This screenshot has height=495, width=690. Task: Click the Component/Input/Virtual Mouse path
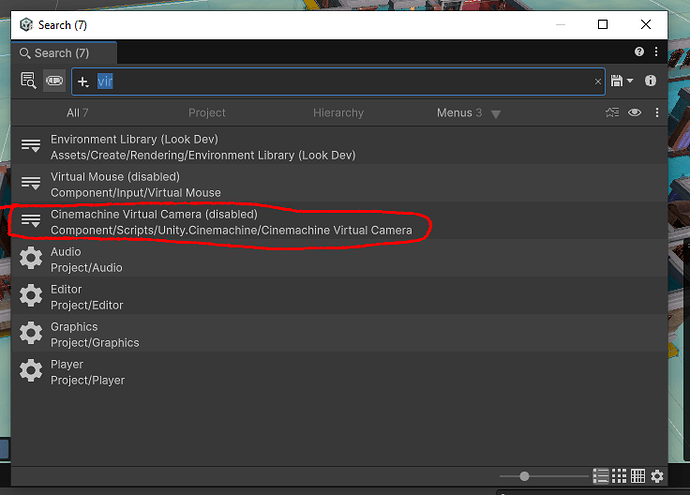[x=136, y=193]
